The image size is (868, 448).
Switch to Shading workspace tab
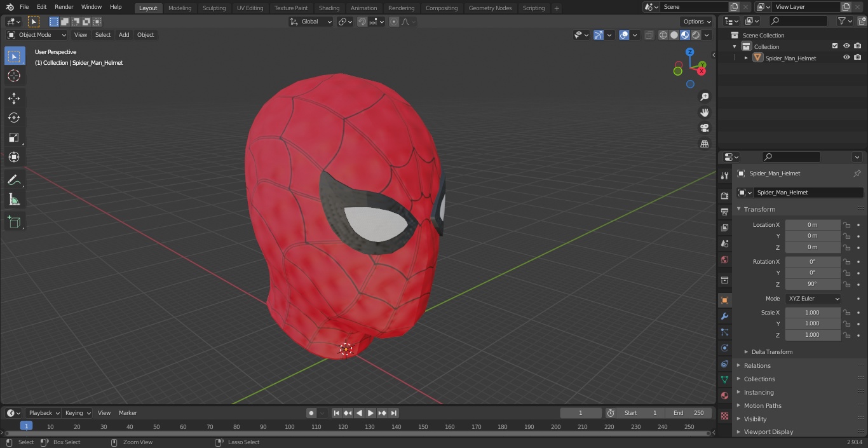click(x=329, y=8)
